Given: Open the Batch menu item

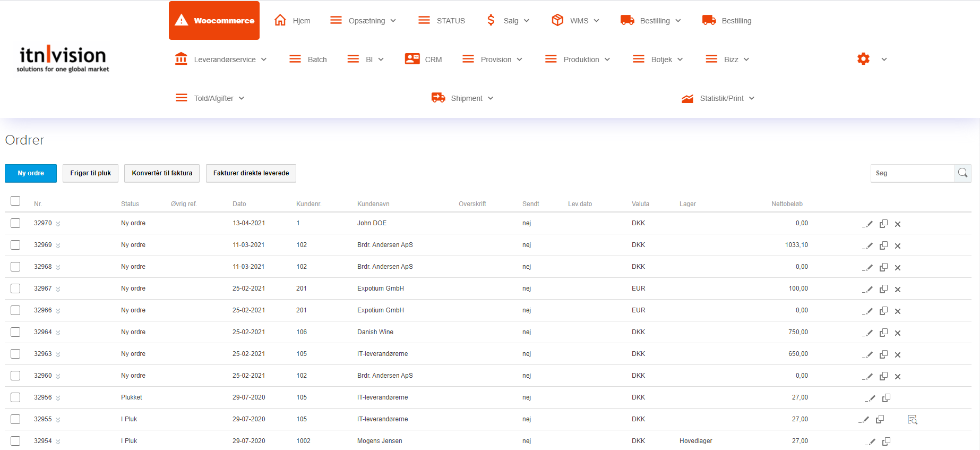Looking at the screenshot, I should (x=308, y=60).
